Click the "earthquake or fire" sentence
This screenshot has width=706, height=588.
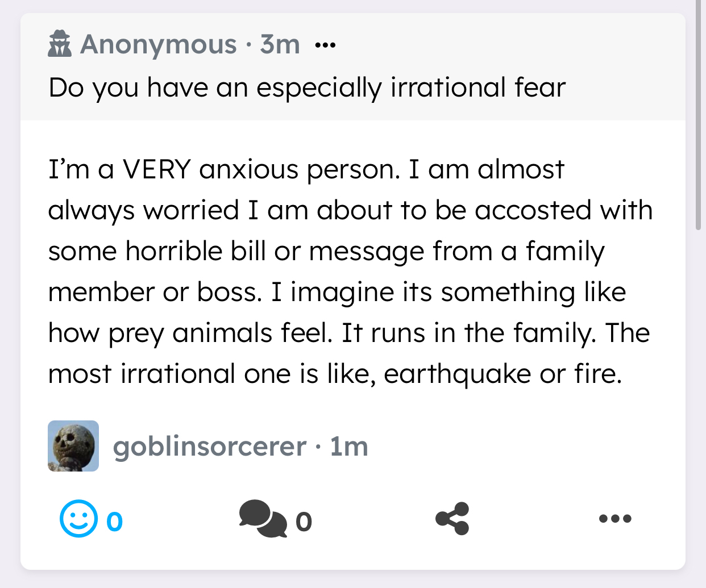point(502,374)
